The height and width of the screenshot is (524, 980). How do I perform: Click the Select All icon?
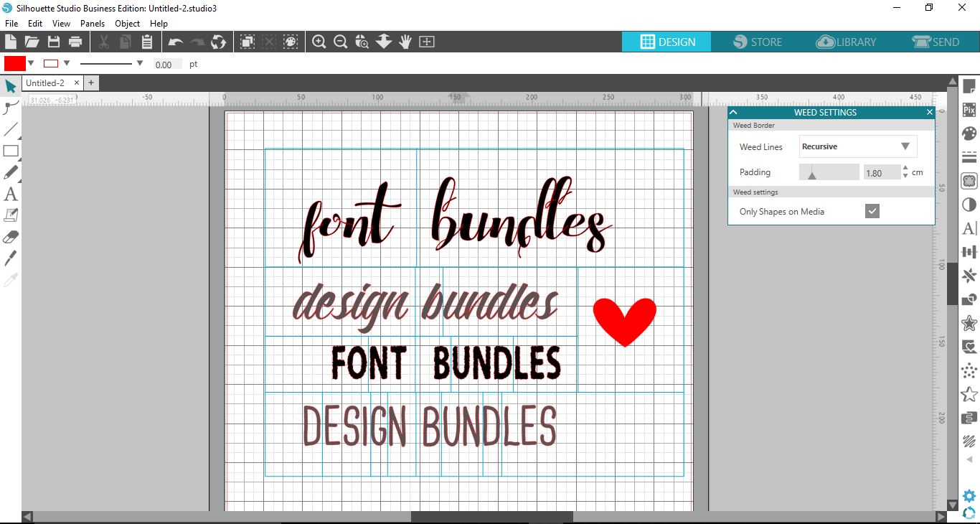click(247, 42)
